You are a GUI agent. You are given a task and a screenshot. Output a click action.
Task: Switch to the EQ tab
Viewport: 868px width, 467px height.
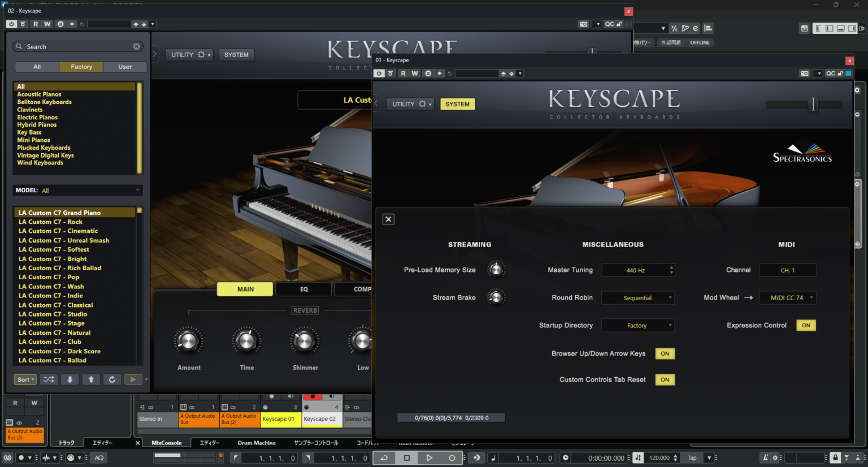(304, 289)
